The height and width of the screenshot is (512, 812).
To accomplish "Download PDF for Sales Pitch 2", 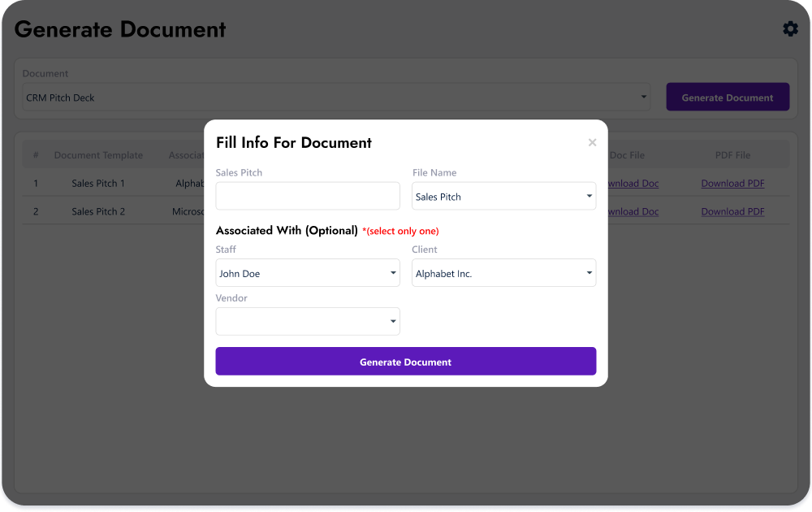I will pyautogui.click(x=732, y=211).
